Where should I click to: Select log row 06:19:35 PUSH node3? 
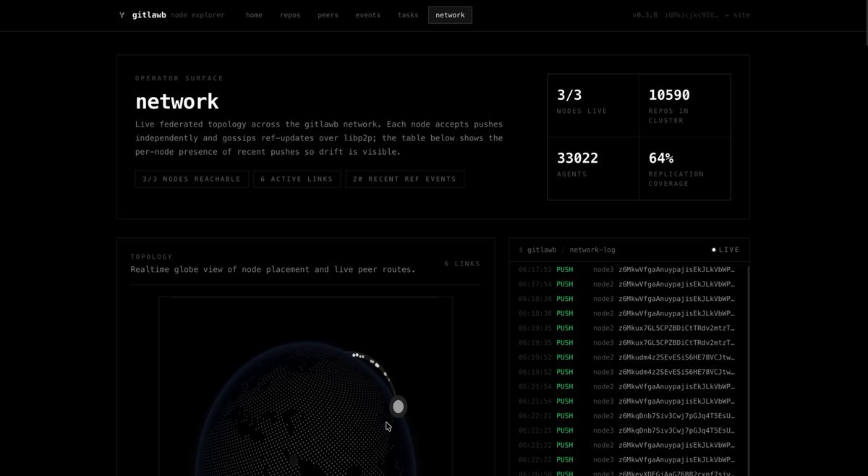[x=627, y=343]
